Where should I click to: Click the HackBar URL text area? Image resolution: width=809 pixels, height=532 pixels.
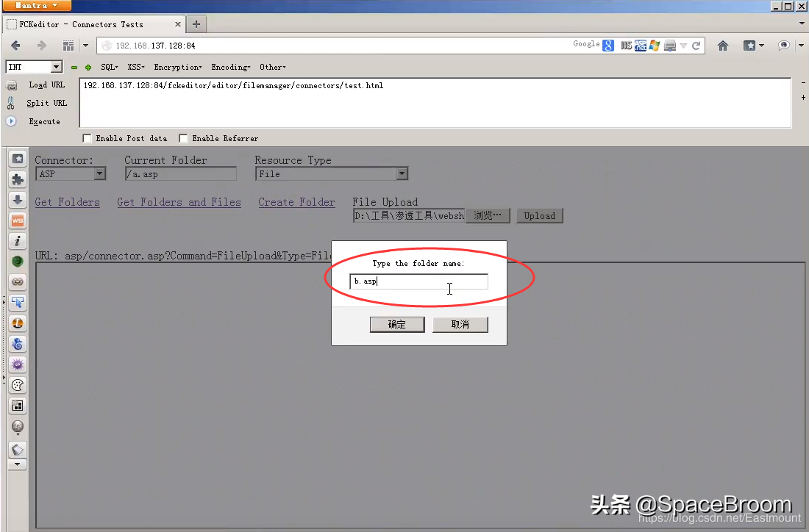click(x=435, y=103)
